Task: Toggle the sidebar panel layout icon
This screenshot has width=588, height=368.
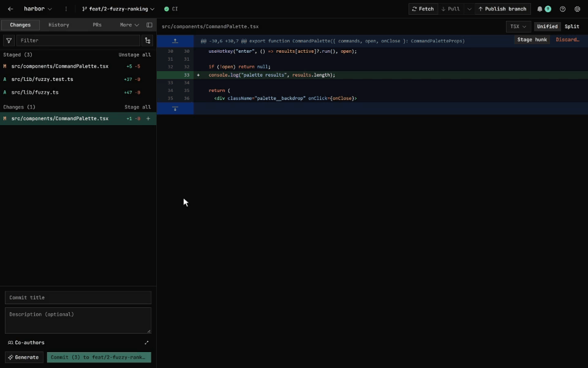Action: [149, 25]
